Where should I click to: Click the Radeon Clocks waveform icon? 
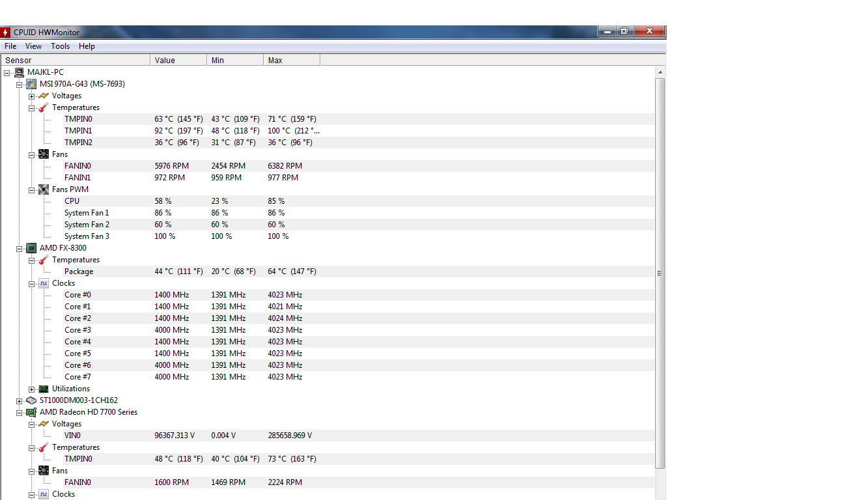[43, 494]
